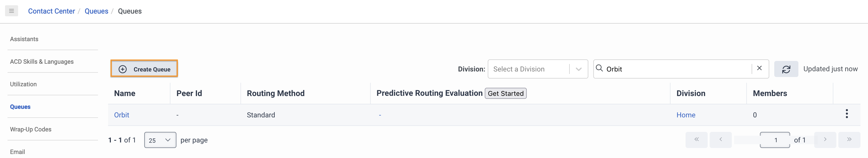Click the Contact Center breadcrumb
This screenshot has width=868, height=158.
coord(52,11)
